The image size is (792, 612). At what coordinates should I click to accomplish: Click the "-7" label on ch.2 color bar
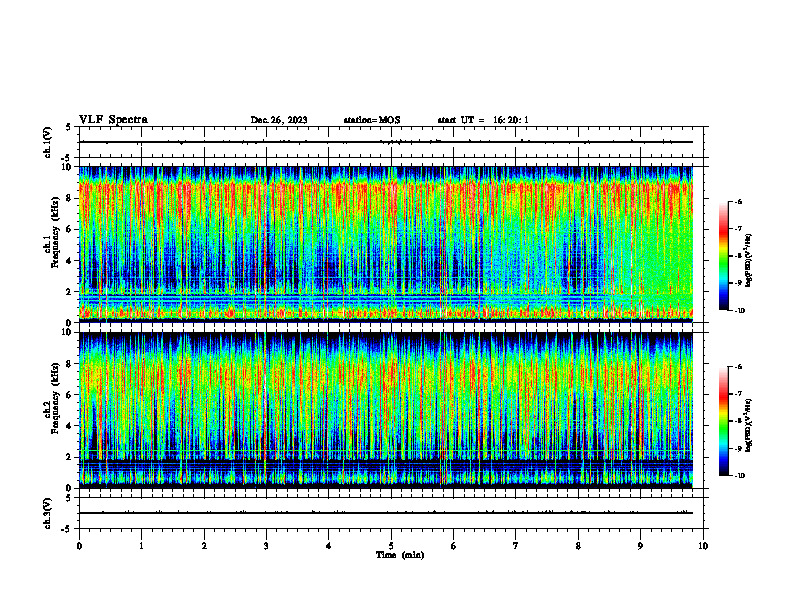739,394
